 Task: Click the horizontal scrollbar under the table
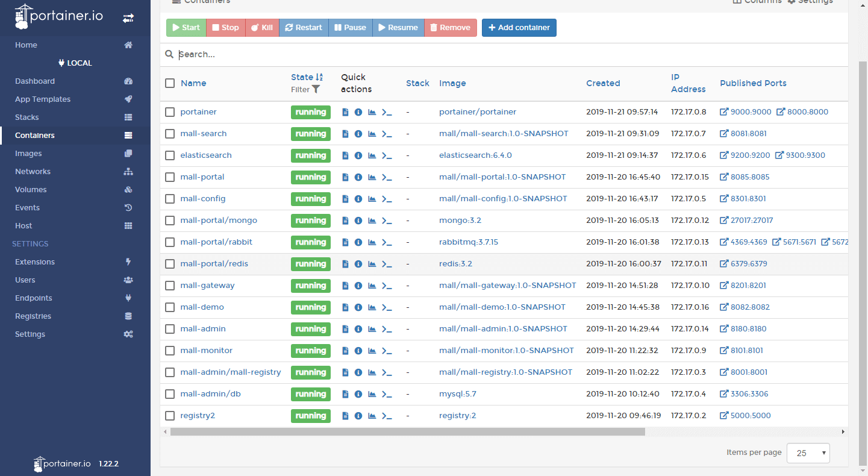[x=407, y=432]
